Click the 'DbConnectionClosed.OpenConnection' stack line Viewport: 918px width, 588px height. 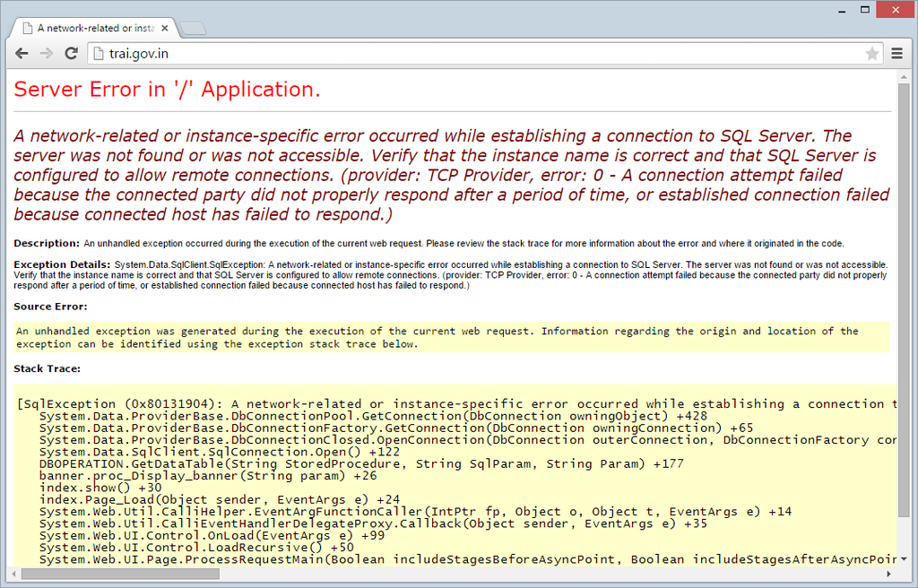tap(468, 440)
